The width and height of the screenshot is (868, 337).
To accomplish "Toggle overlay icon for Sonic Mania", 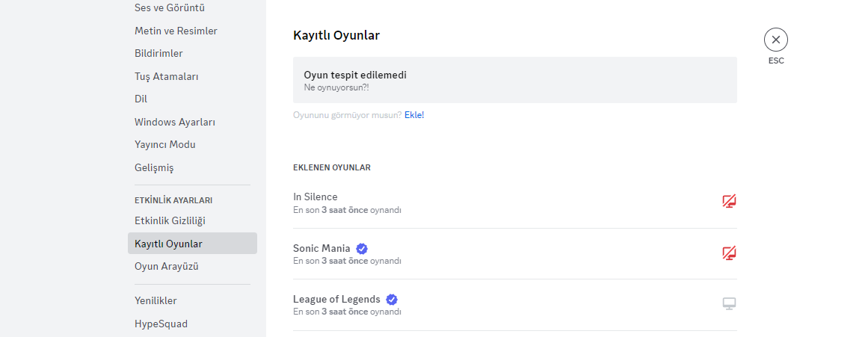I will coord(729,253).
